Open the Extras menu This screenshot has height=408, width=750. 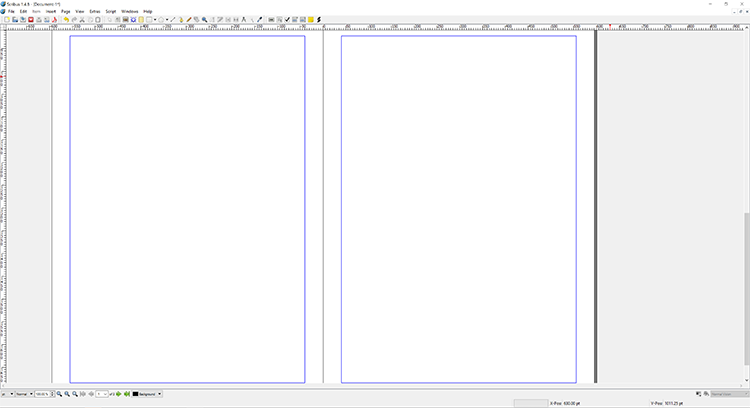(x=95, y=11)
